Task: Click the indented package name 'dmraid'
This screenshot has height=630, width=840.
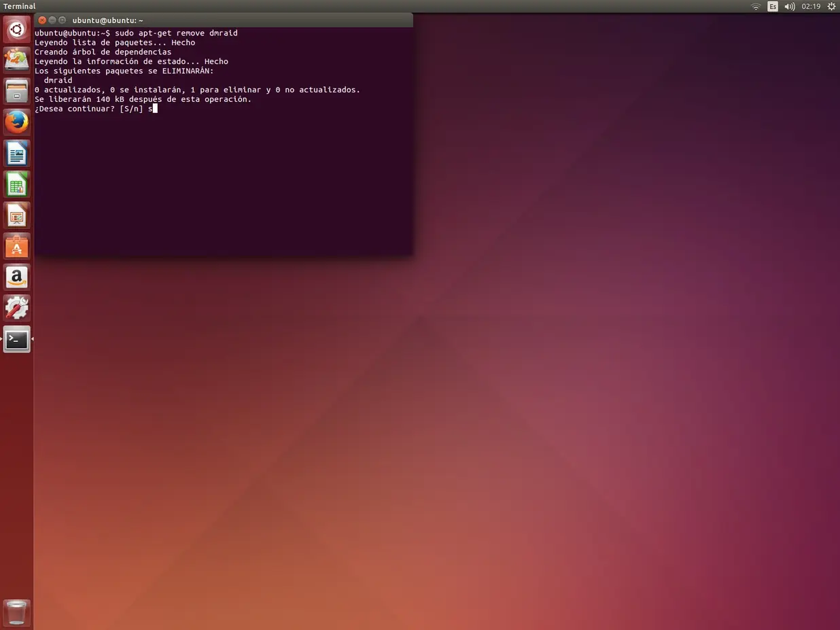Action: 58,80
